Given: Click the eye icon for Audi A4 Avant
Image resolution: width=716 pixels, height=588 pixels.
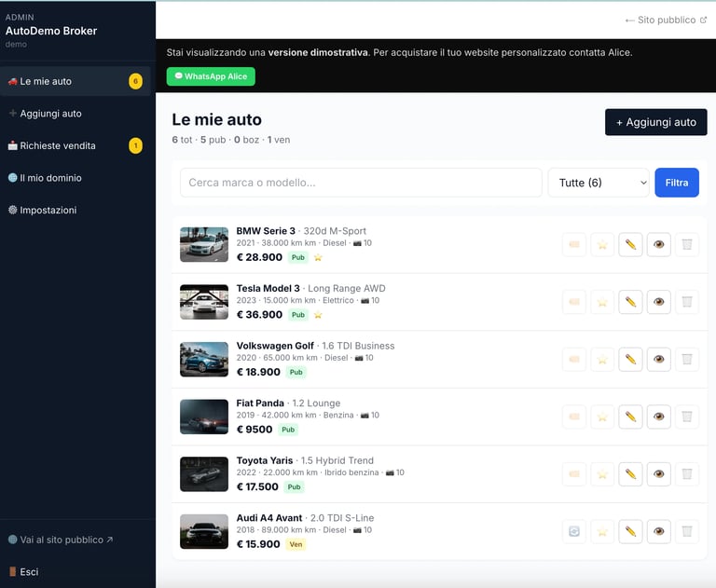Looking at the screenshot, I should (x=658, y=531).
